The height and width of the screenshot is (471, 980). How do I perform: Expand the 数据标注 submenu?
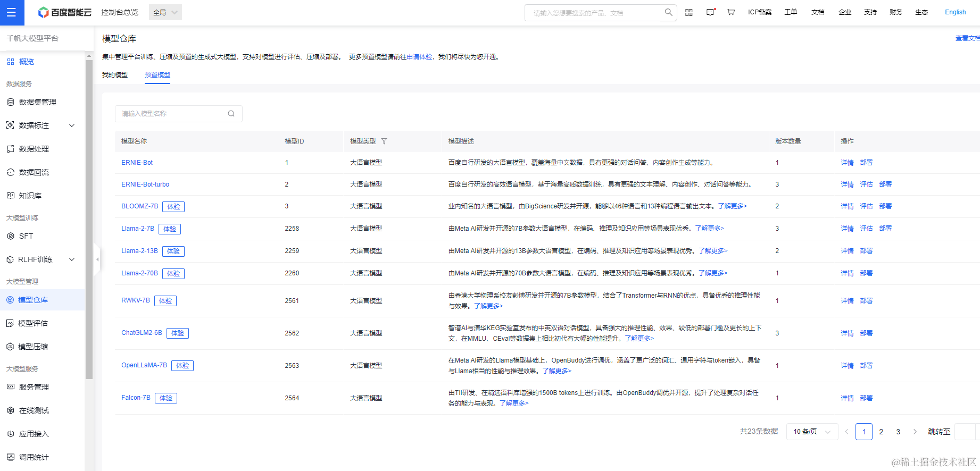pos(72,125)
